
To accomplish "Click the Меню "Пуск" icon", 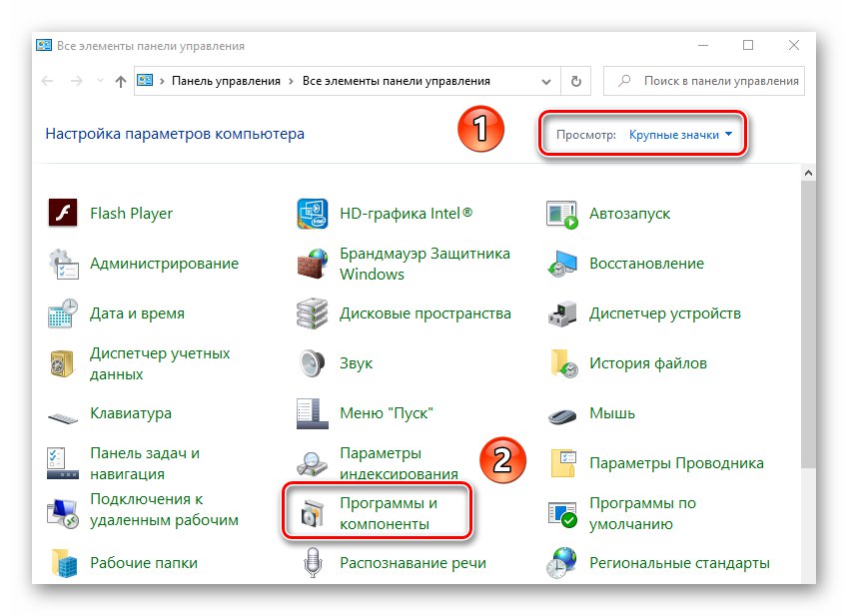I will tap(312, 414).
